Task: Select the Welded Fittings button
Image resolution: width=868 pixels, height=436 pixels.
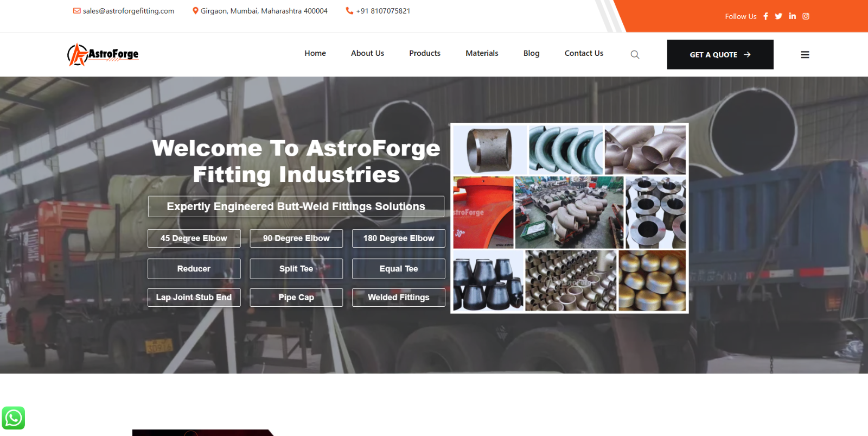Action: 399,298
